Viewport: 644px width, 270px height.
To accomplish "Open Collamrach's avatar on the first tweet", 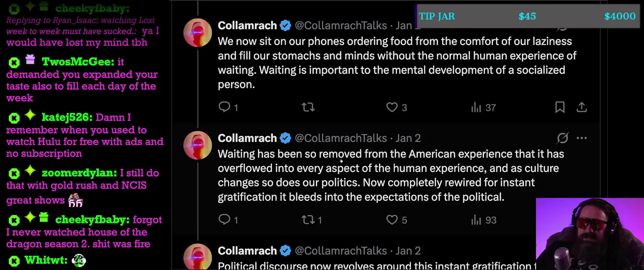I will pos(197,33).
